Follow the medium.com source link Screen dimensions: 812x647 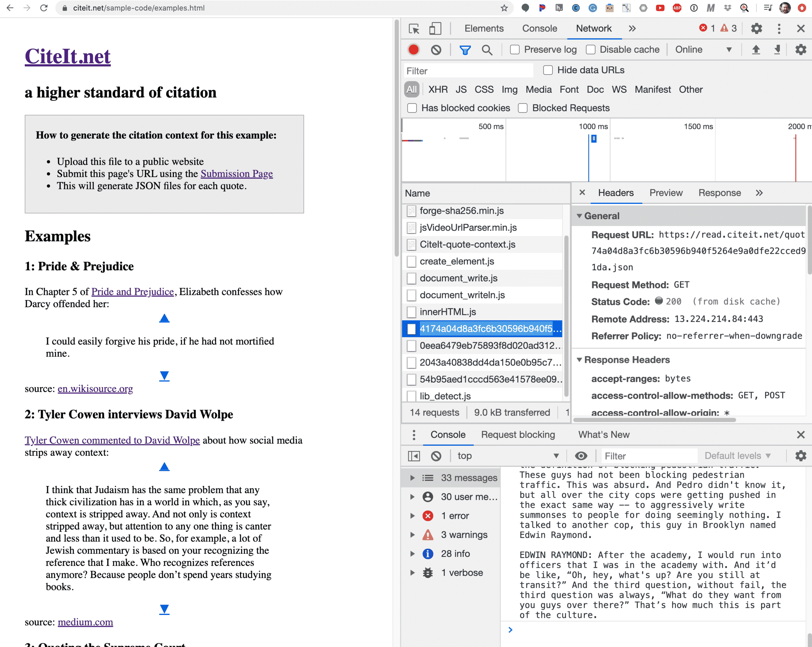click(x=86, y=623)
